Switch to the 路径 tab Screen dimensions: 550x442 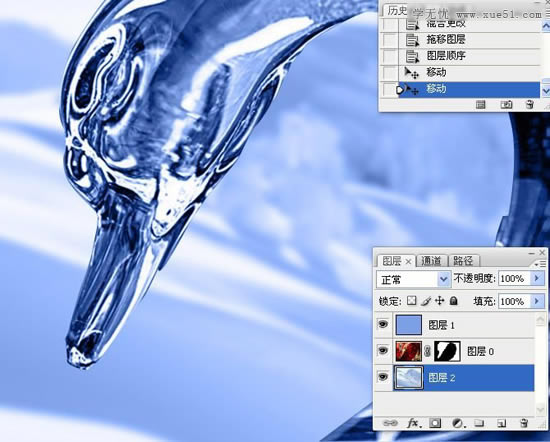(463, 261)
